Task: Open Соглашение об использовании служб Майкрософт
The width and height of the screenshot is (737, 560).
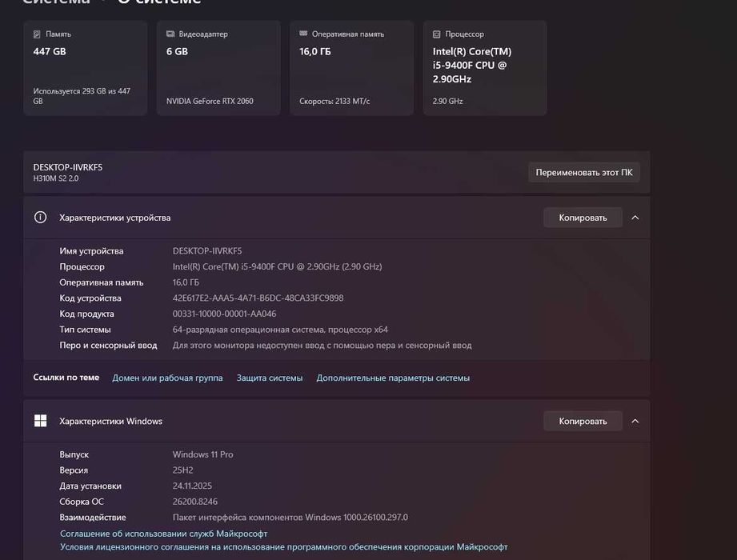Action: tap(163, 534)
